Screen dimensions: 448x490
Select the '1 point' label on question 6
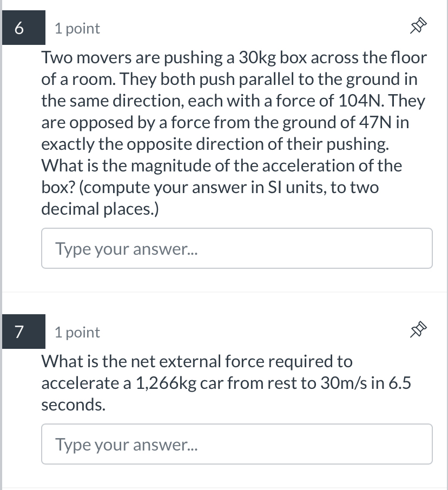76,28
